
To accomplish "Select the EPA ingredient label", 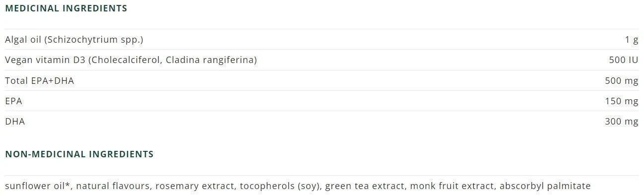I will coord(13,101).
